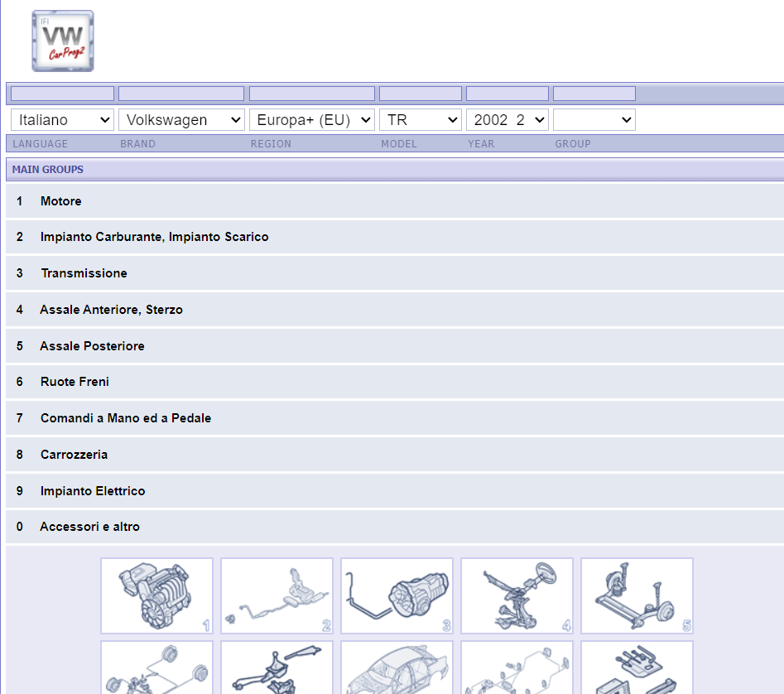Expand the Europa+ (EU) region dropdown
The width and height of the screenshot is (784, 694).
pos(312,120)
